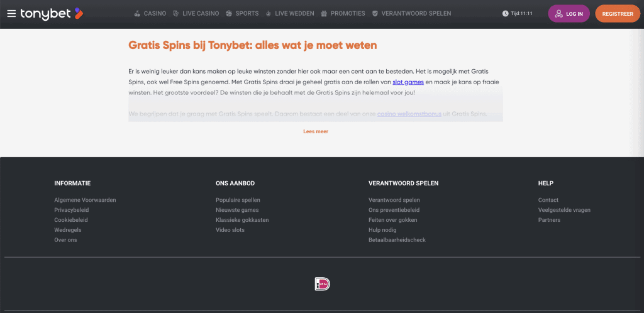Click the LOG IN button
The height and width of the screenshot is (313, 644).
(569, 14)
